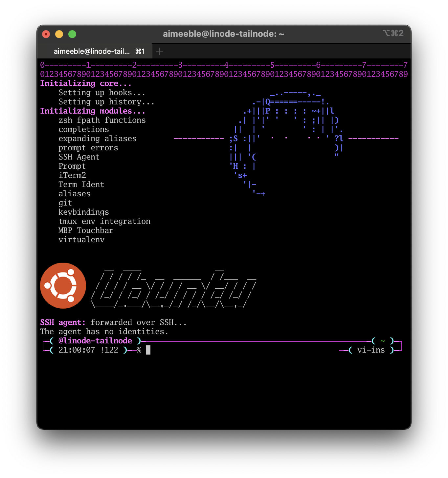Click the 'zsh fpath functions' line

coord(102,120)
